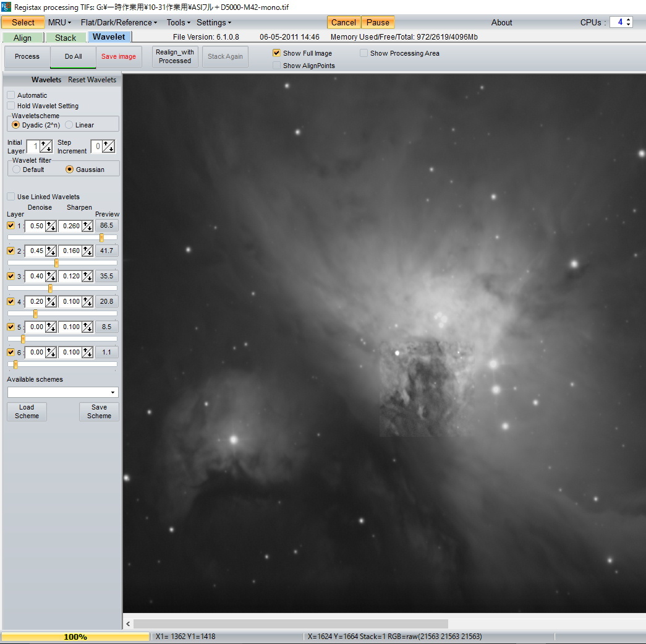Click the Save Scheme button
This screenshot has width=646, height=644.
[x=100, y=411]
